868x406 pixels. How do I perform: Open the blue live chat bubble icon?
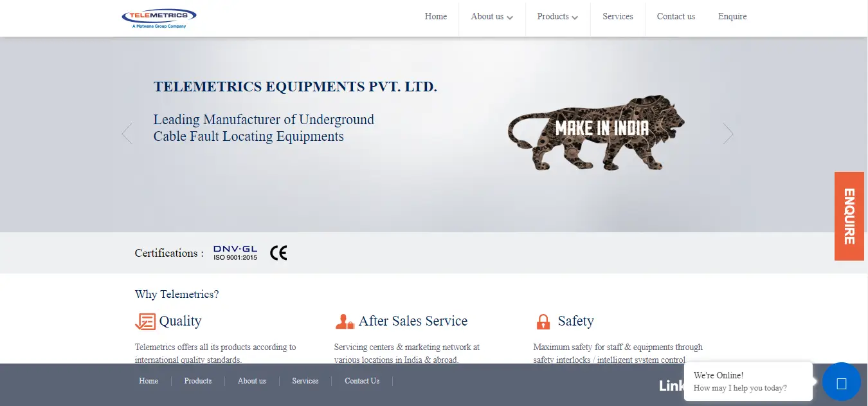click(x=841, y=382)
